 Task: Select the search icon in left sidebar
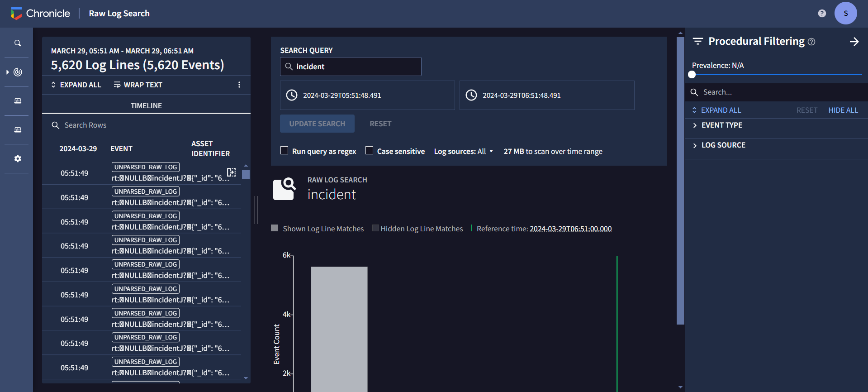pos(18,43)
